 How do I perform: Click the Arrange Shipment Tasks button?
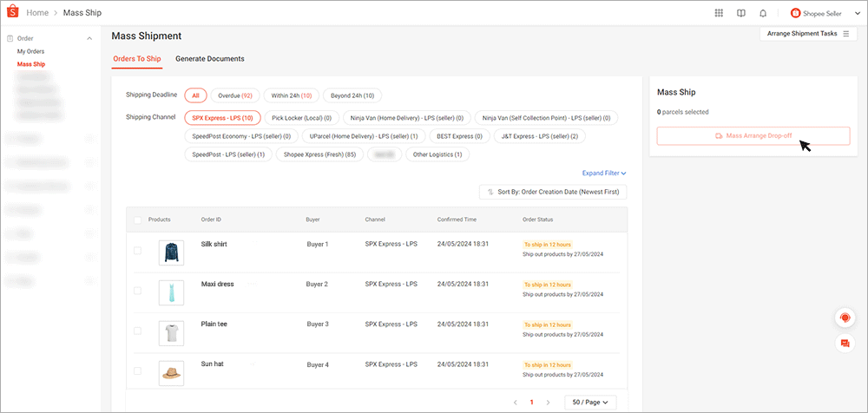click(x=808, y=34)
